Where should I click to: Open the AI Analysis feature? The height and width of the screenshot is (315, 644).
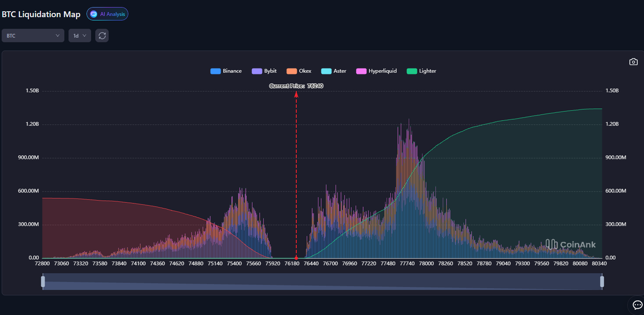tap(107, 14)
